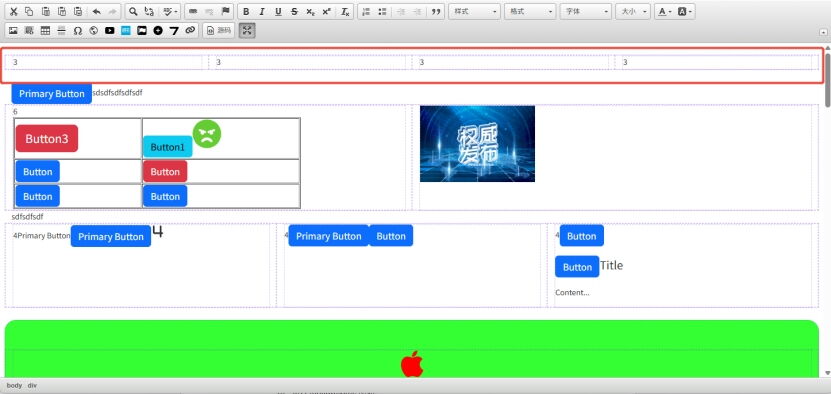Image resolution: width=831 pixels, height=394 pixels.
Task: Click the Block Quote icon
Action: pos(436,12)
